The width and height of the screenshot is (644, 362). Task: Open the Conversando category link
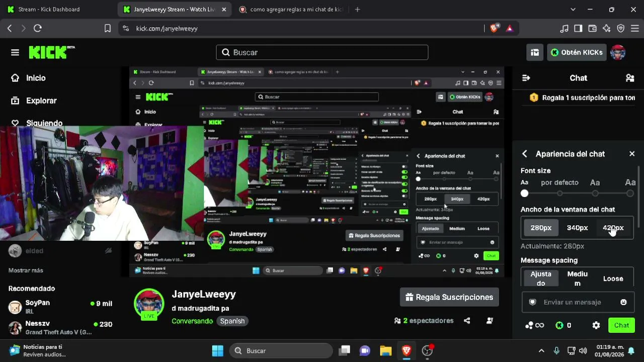[x=192, y=321]
